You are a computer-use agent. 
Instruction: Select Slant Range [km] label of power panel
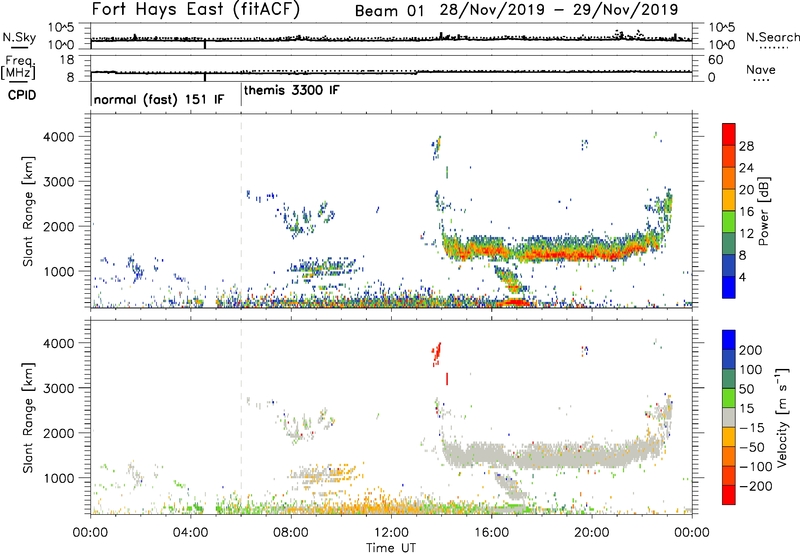tap(28, 211)
